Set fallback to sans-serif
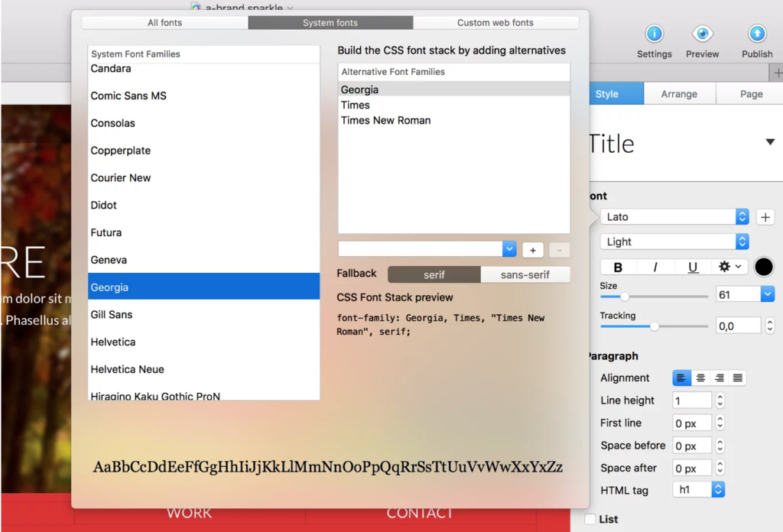 [x=525, y=274]
